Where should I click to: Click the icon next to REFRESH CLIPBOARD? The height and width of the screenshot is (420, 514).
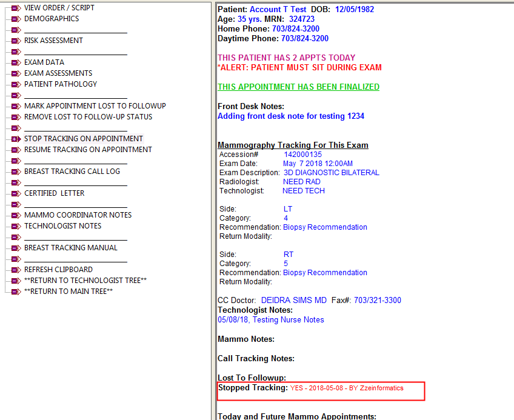[16, 270]
